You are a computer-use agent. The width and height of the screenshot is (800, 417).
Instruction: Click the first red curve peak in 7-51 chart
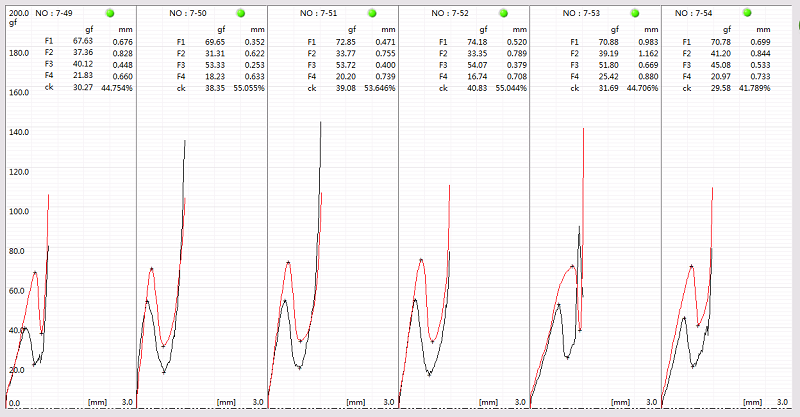click(288, 262)
